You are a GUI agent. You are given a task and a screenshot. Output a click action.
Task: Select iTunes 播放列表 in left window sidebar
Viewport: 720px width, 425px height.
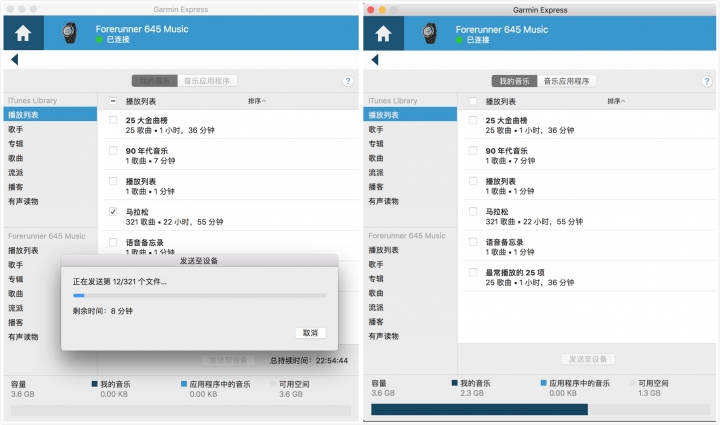tap(51, 115)
